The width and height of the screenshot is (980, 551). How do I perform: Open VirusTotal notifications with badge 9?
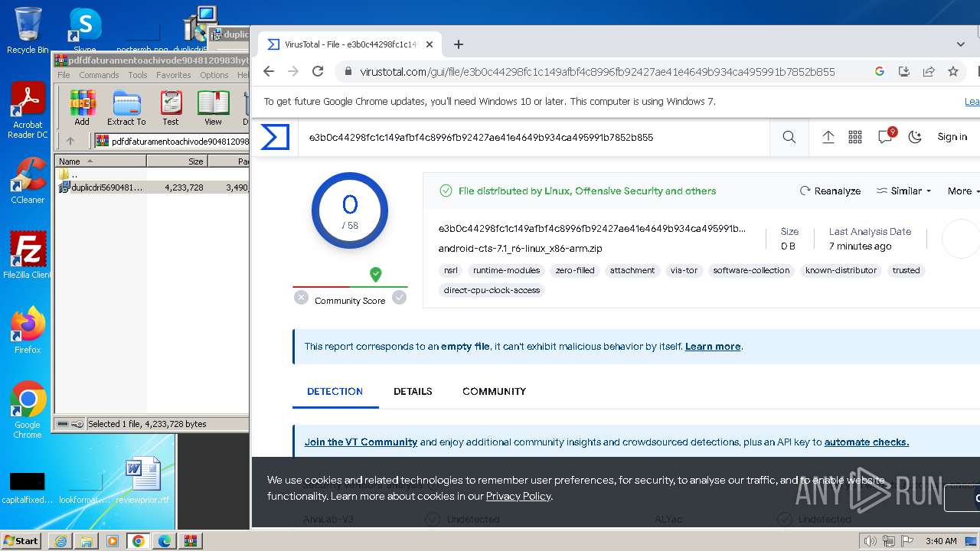pos(886,136)
